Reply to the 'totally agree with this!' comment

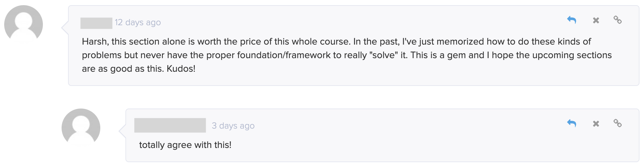coord(571,123)
